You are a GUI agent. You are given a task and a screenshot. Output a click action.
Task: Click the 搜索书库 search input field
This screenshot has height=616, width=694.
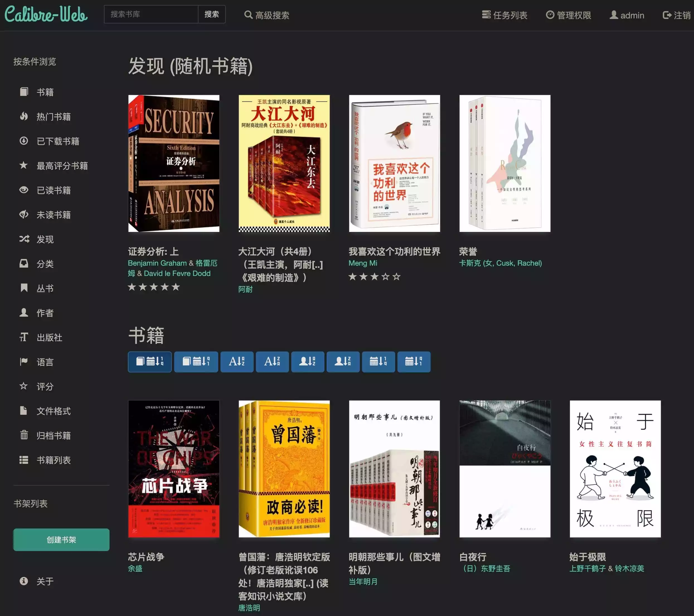pyautogui.click(x=151, y=14)
